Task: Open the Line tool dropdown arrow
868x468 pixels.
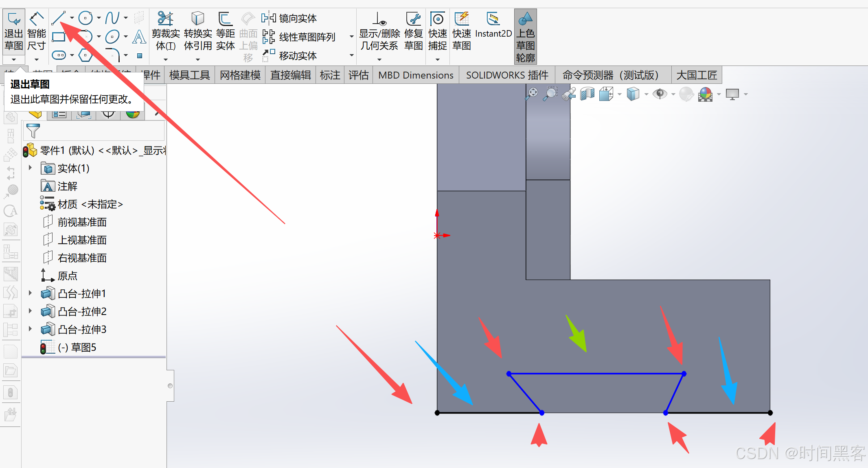Action: point(72,18)
